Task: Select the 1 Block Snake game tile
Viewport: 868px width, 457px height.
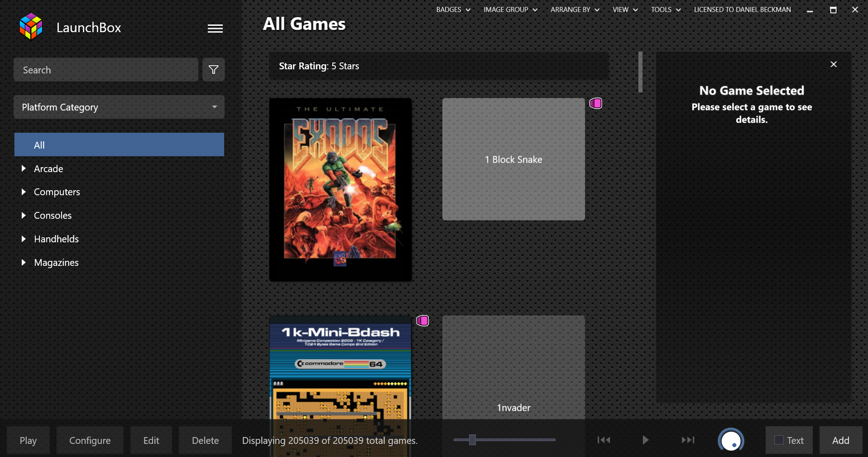Action: pyautogui.click(x=513, y=159)
